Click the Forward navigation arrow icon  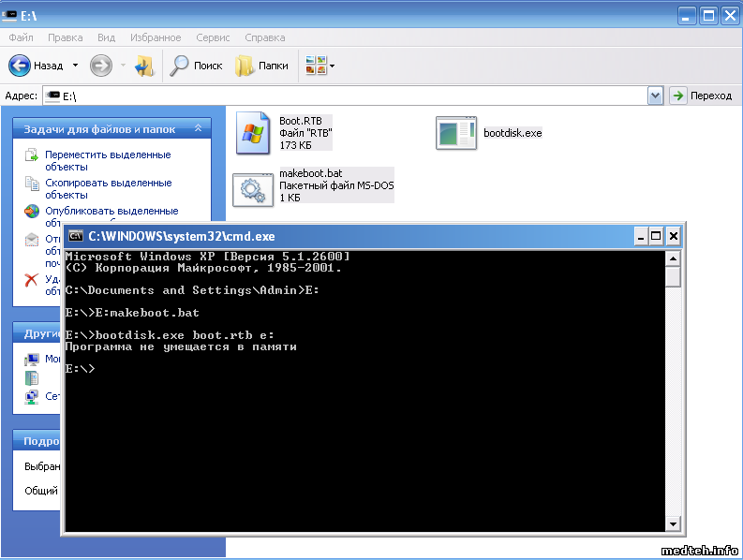pos(101,66)
